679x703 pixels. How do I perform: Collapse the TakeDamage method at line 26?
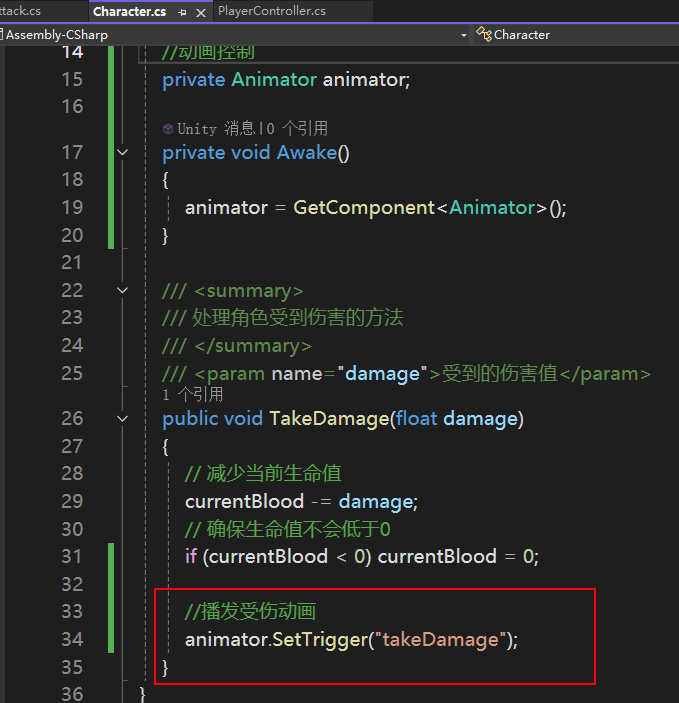coord(122,419)
